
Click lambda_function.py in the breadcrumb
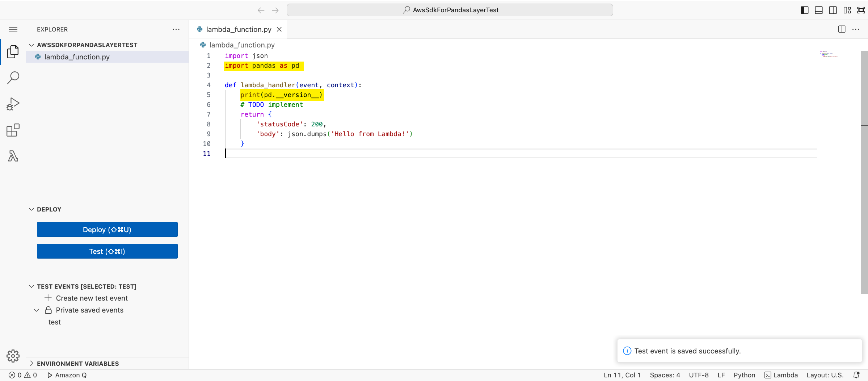coord(242,45)
